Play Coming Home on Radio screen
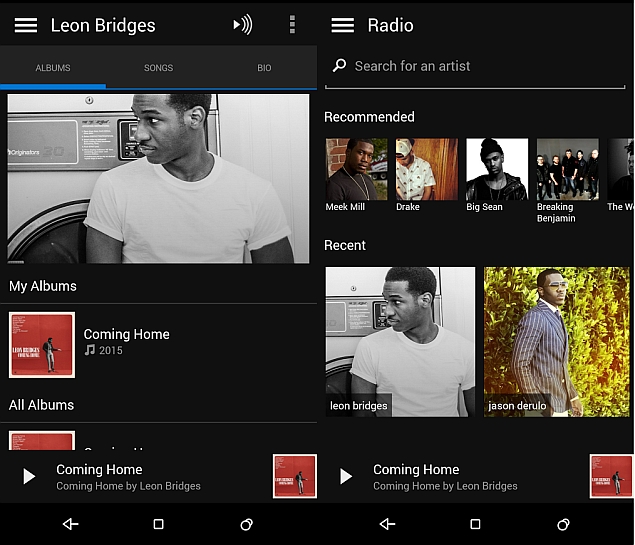Screen dimensions: 635x545 pyautogui.click(x=345, y=476)
